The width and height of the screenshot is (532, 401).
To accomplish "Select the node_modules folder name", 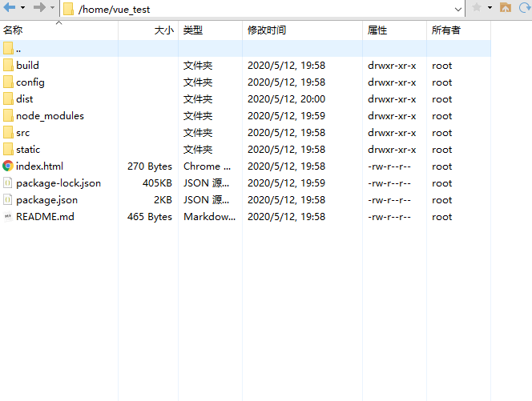I will click(50, 116).
